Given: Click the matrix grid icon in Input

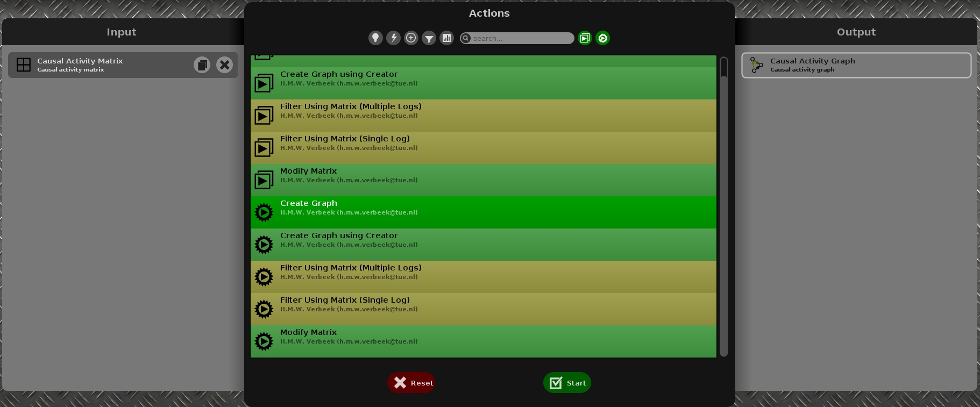Looking at the screenshot, I should (x=24, y=65).
